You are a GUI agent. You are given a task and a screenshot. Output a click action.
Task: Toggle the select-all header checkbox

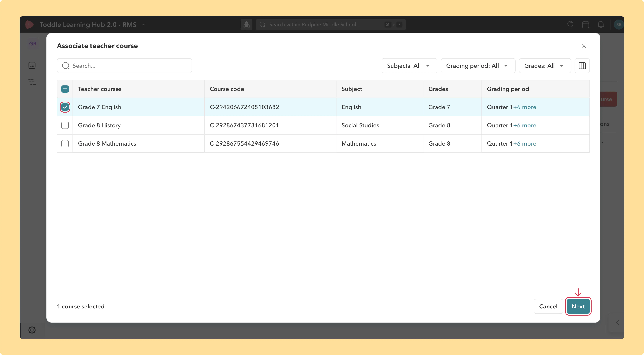[x=65, y=89]
